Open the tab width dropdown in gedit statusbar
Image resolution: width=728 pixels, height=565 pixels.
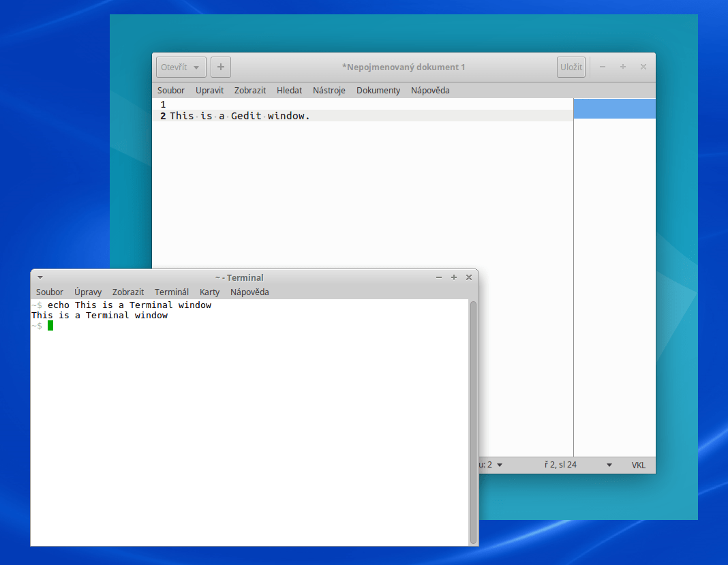tap(492, 465)
